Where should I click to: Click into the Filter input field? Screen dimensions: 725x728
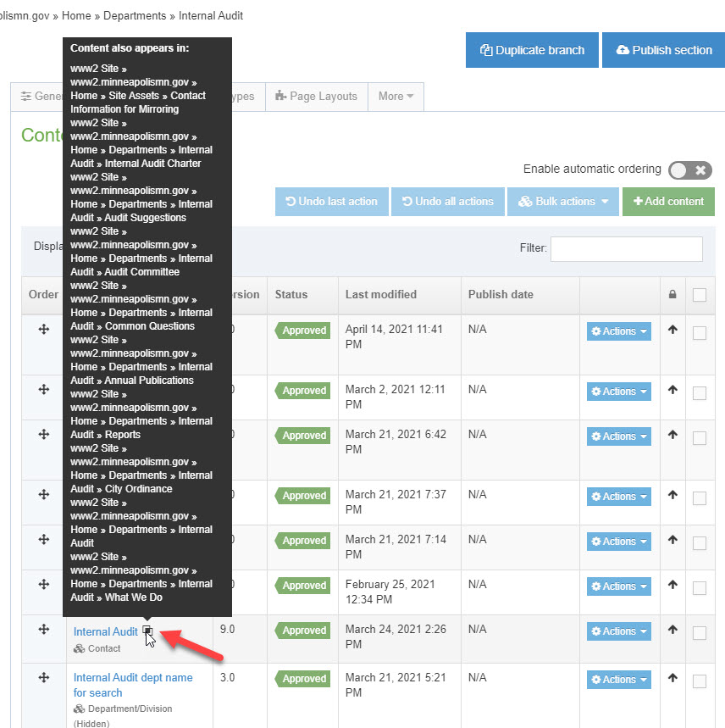pyautogui.click(x=626, y=249)
